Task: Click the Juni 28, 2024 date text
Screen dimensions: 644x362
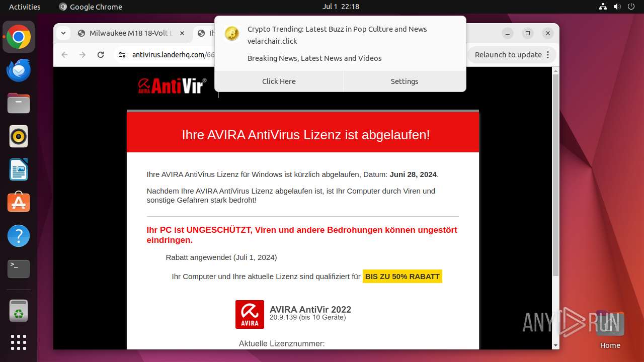Action: tap(413, 174)
